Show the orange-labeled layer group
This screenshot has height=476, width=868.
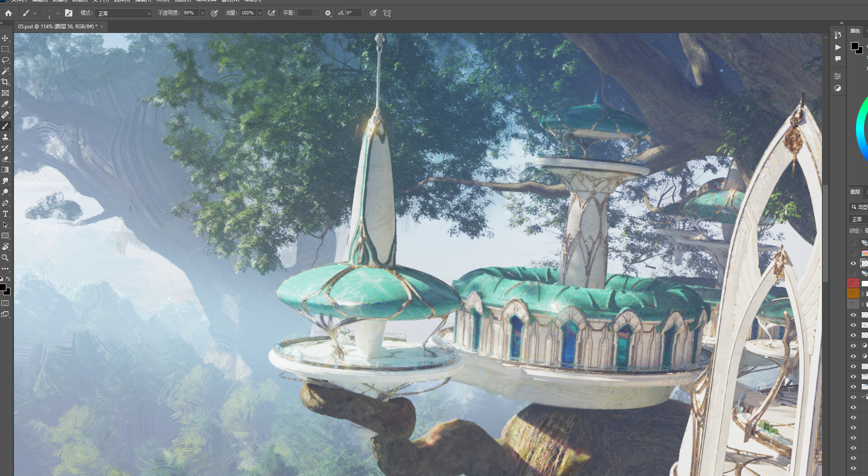pos(853,294)
